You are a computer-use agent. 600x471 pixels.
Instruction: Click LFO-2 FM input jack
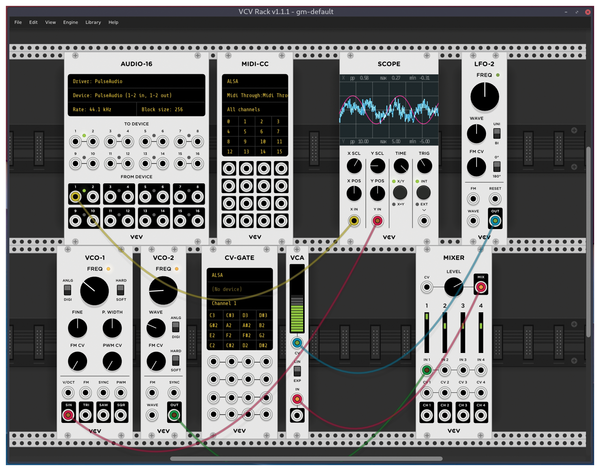pyautogui.click(x=473, y=199)
